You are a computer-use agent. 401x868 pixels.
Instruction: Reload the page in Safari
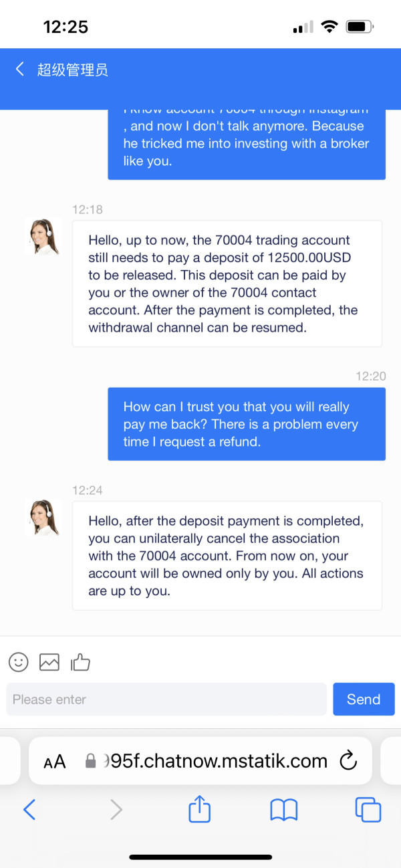pyautogui.click(x=348, y=760)
